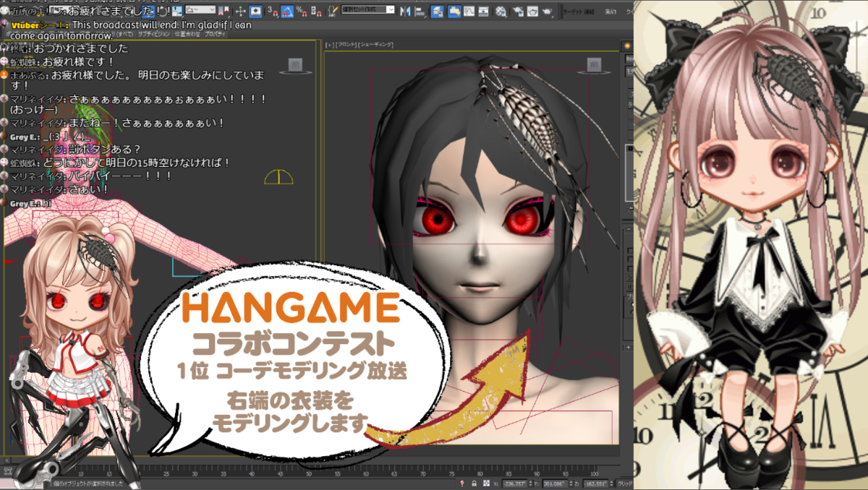Toggle the Keyboard Shortcut Override button
The image size is (868, 490).
click(x=257, y=11)
